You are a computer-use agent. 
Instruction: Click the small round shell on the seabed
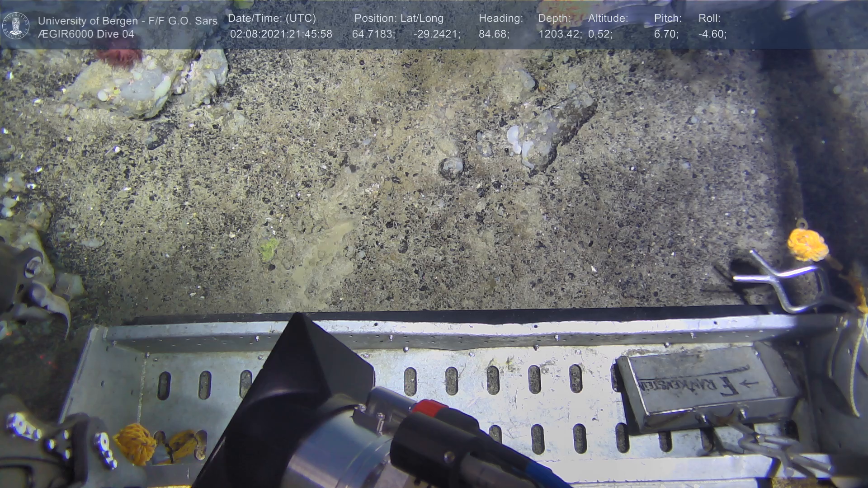pyautogui.click(x=451, y=167)
